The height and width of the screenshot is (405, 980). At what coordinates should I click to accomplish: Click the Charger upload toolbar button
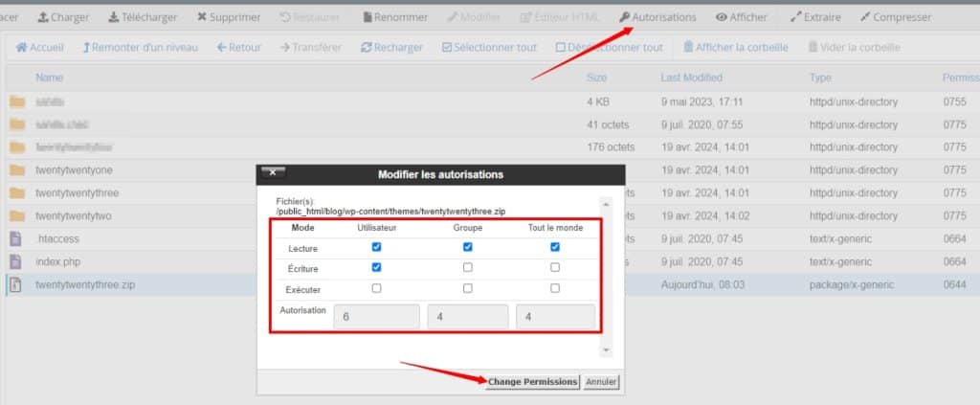coord(63,17)
